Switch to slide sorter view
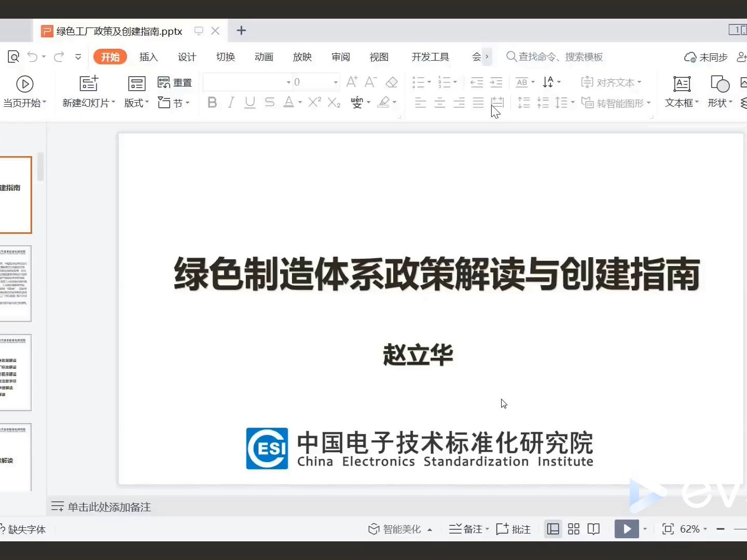This screenshot has height=560, width=747. (x=573, y=529)
